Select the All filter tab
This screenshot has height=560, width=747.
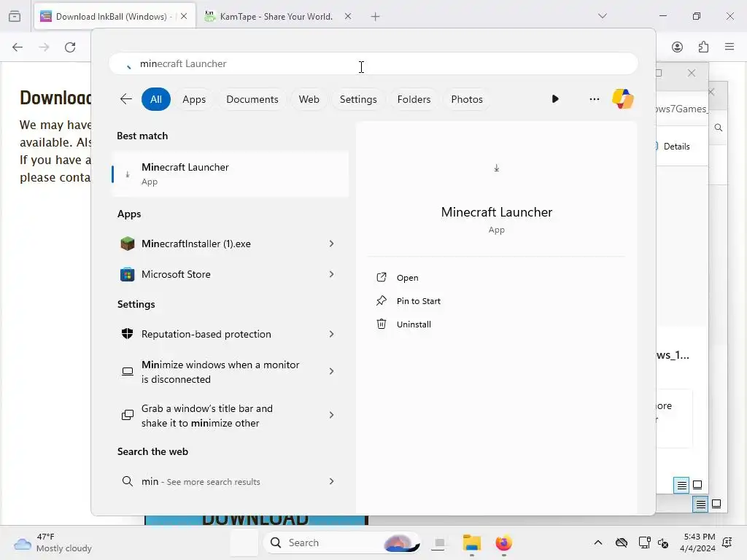point(156,99)
